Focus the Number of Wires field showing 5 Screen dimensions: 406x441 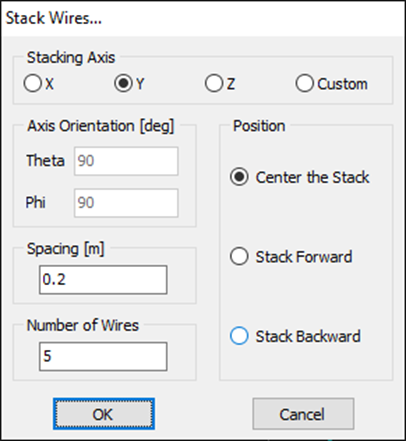pos(103,356)
